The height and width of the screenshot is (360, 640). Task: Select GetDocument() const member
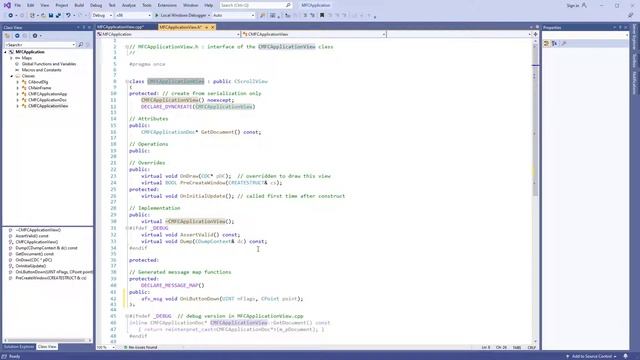pyautogui.click(x=34, y=254)
